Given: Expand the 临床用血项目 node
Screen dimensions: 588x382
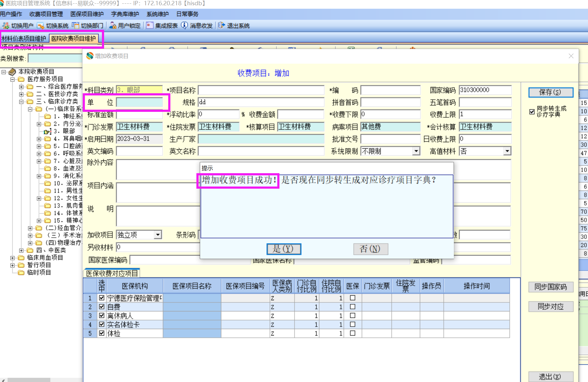Looking at the screenshot, I should pyautogui.click(x=12, y=258).
